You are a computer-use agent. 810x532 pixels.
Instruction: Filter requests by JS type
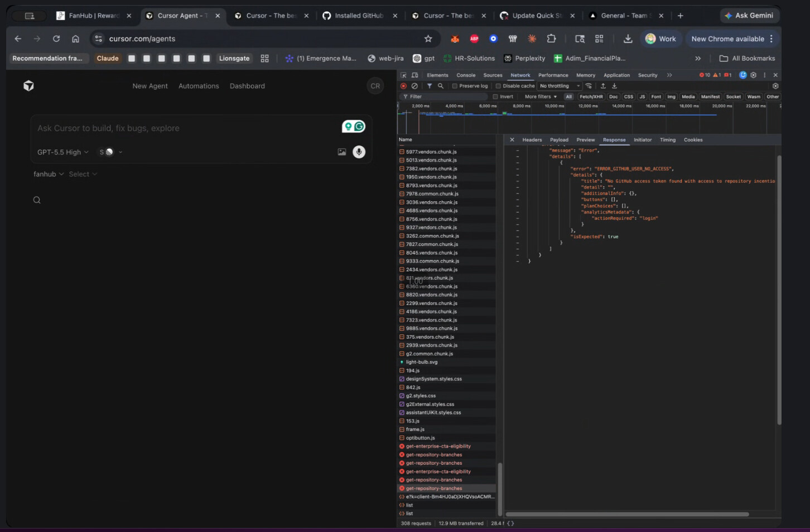click(x=642, y=96)
